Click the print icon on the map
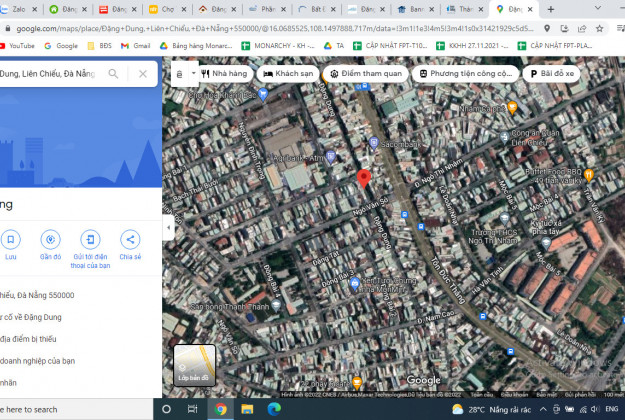This screenshot has width=625, height=420. (x=179, y=74)
